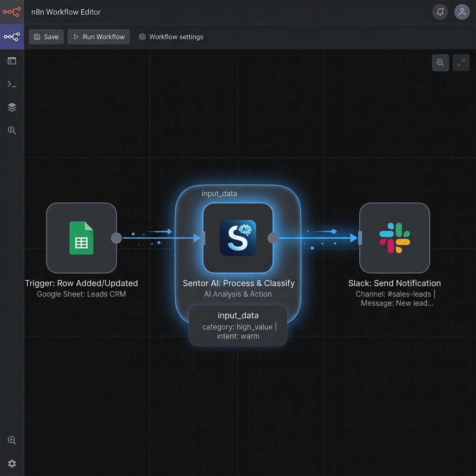This screenshot has width=476, height=476.
Task: Open the input_data output tooltip card
Action: [x=238, y=325]
